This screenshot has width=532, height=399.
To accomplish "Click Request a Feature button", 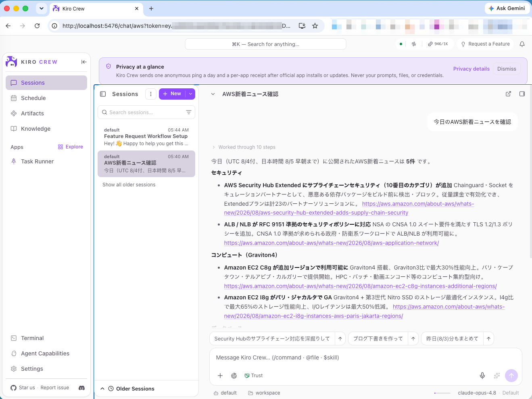I will point(486,44).
